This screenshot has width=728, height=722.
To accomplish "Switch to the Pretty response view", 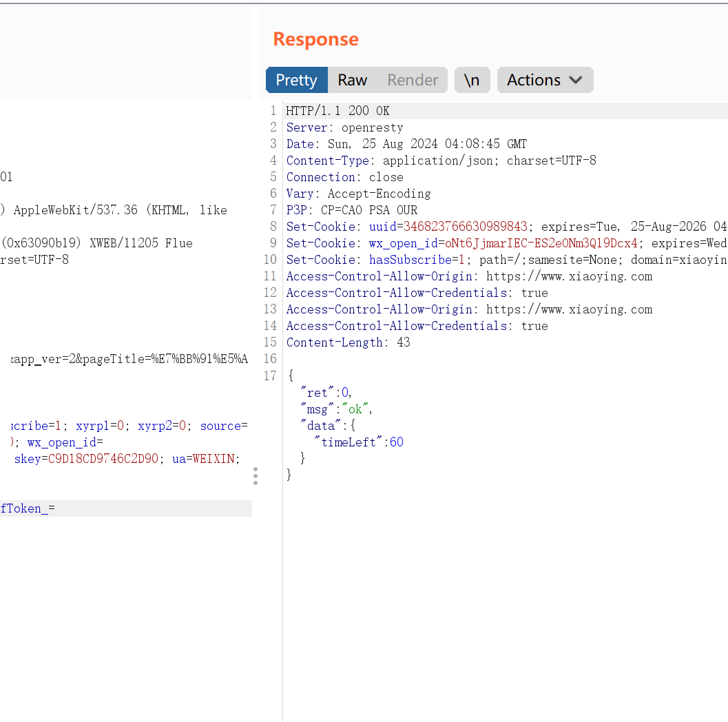I will [x=296, y=80].
